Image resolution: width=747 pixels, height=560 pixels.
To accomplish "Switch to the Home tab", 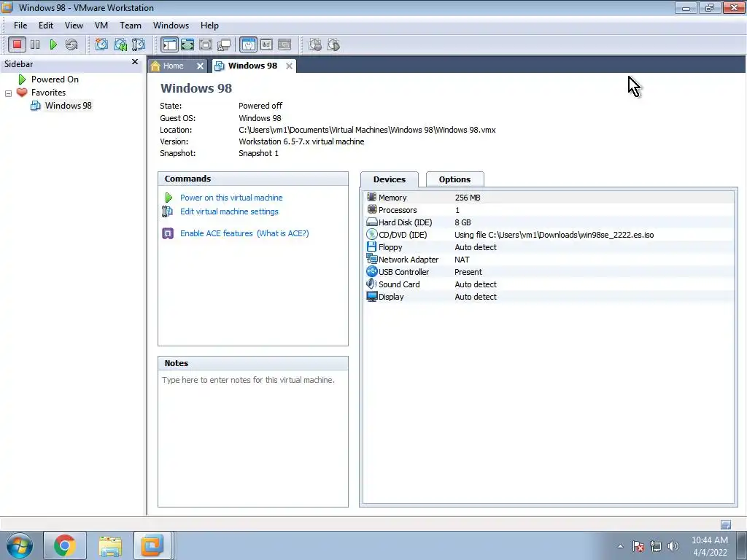I will click(173, 66).
